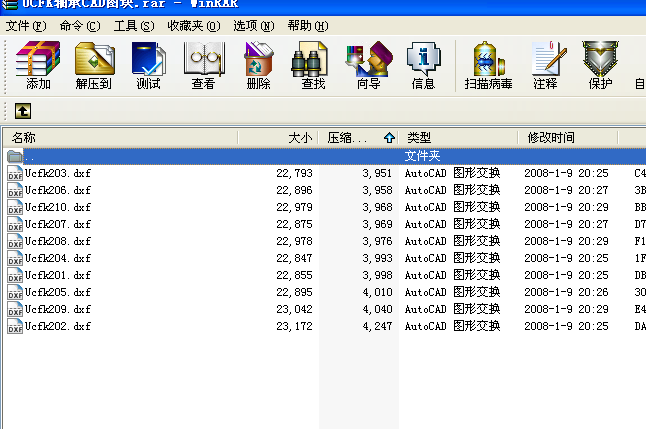Click size value 22,896
This screenshot has width=646, height=429.
click(294, 190)
